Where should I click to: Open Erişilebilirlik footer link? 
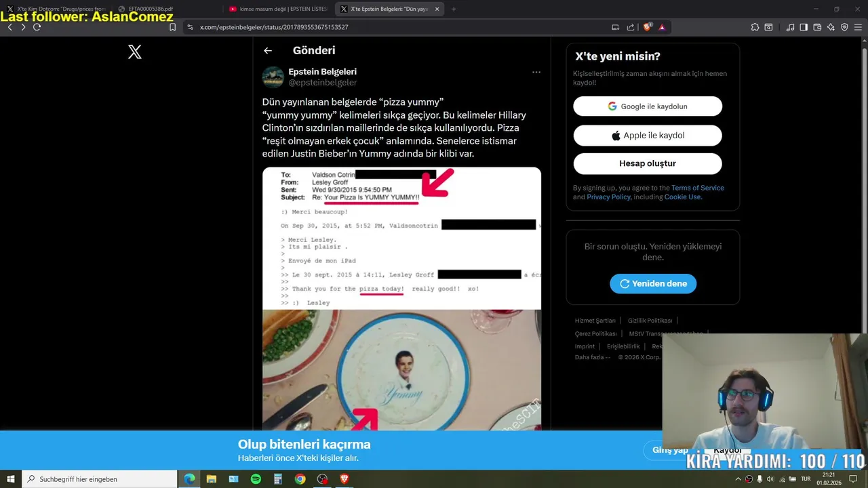click(x=624, y=346)
